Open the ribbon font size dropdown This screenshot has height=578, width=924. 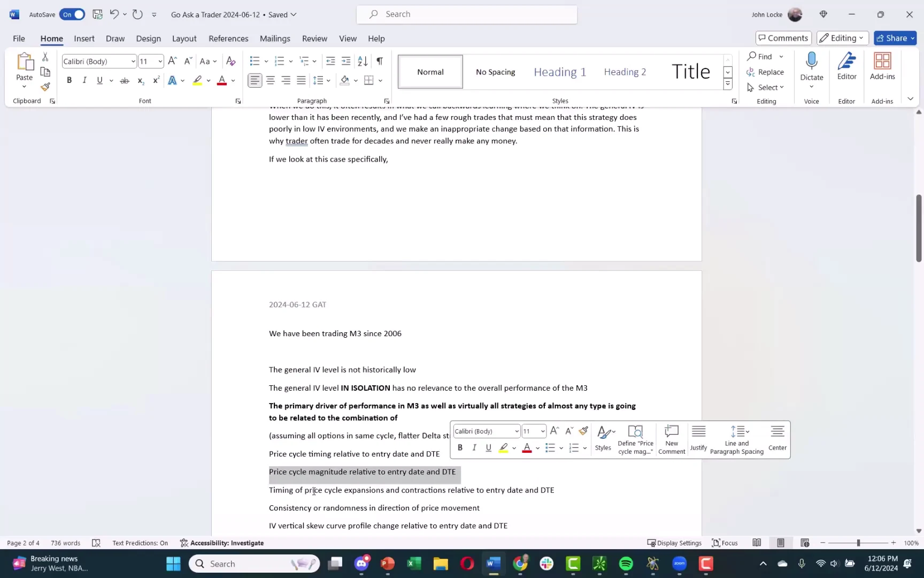[160, 62]
